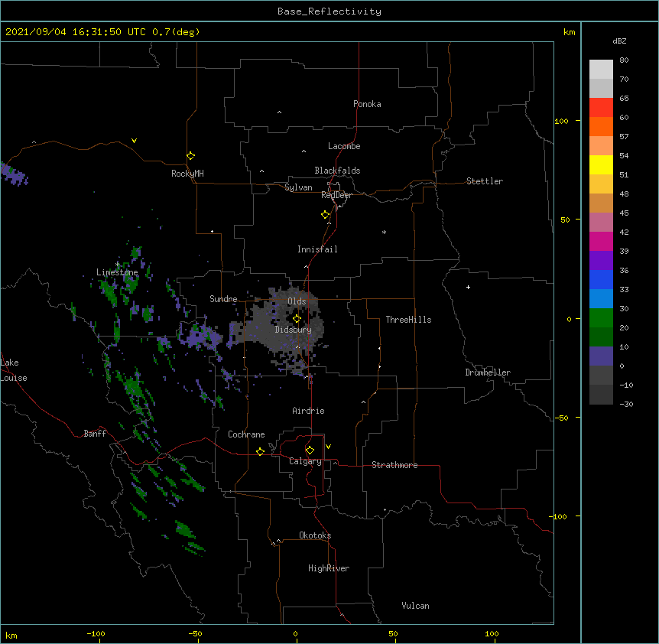The height and width of the screenshot is (644, 659).
Task: Click the Stettler city label
Action: click(485, 181)
